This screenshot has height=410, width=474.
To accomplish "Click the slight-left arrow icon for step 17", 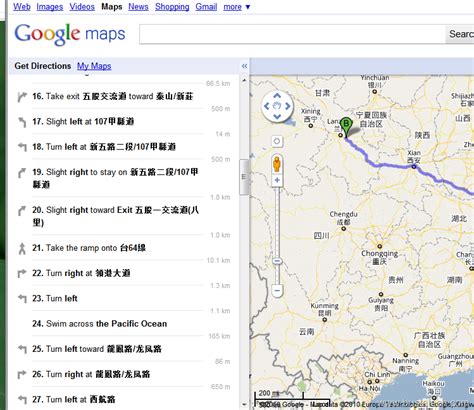I will point(22,122).
